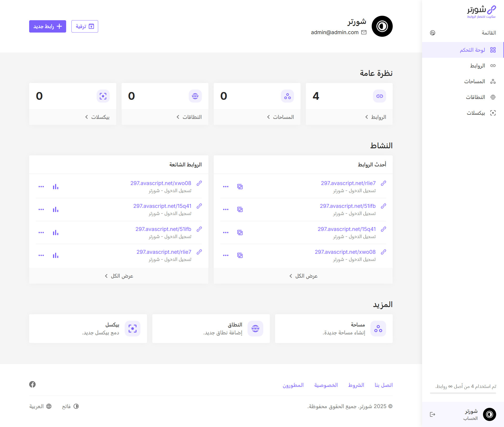Click the رابط جديد button

48,26
